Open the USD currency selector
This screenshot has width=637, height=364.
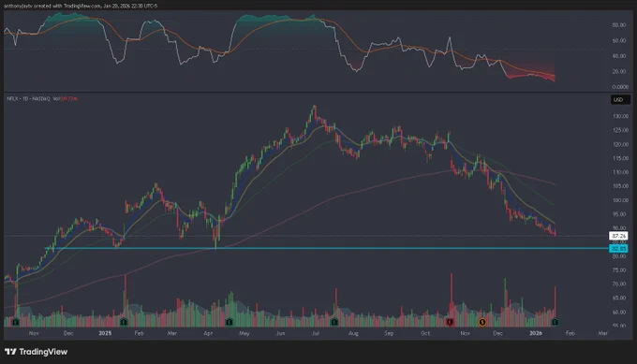coord(620,99)
